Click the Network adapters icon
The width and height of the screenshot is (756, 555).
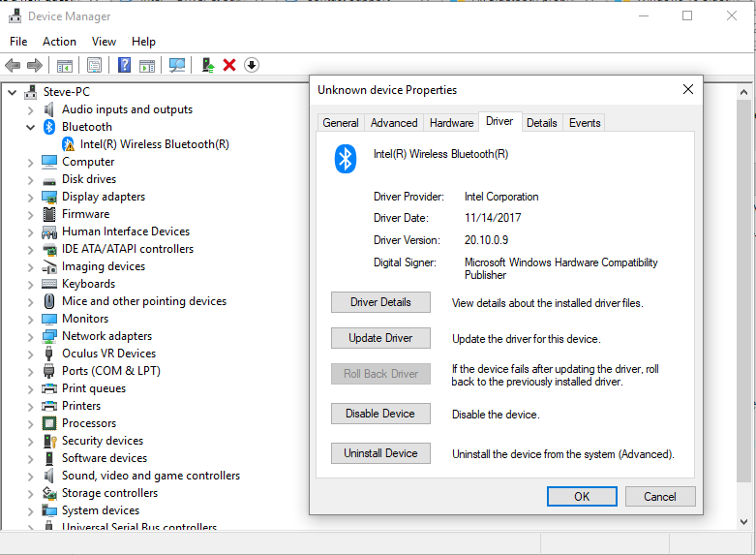pos(49,336)
